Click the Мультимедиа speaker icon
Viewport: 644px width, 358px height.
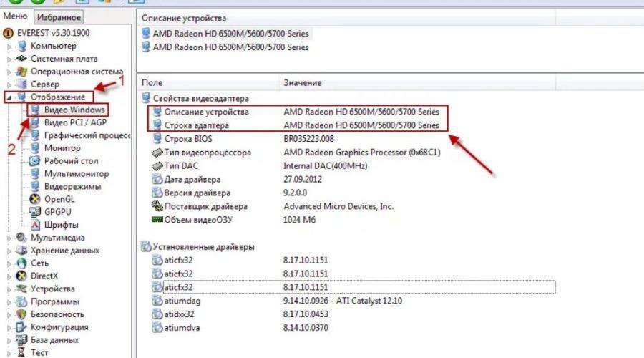click(x=21, y=237)
